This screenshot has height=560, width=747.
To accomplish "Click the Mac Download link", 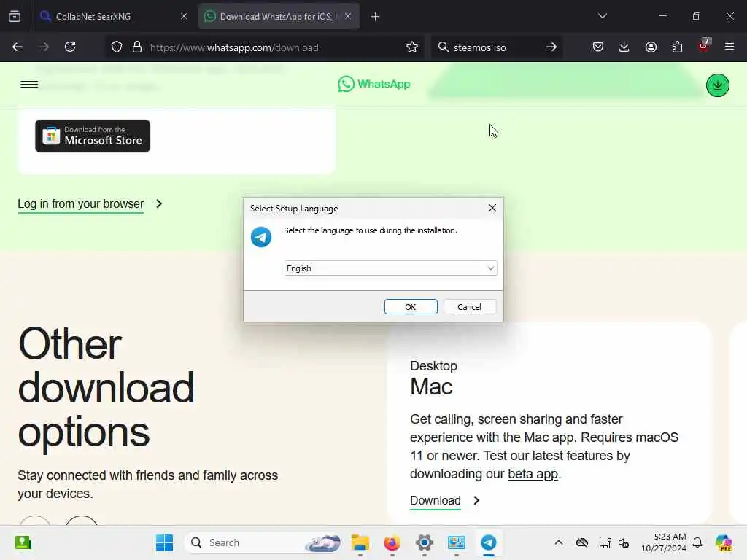I will [x=436, y=500].
